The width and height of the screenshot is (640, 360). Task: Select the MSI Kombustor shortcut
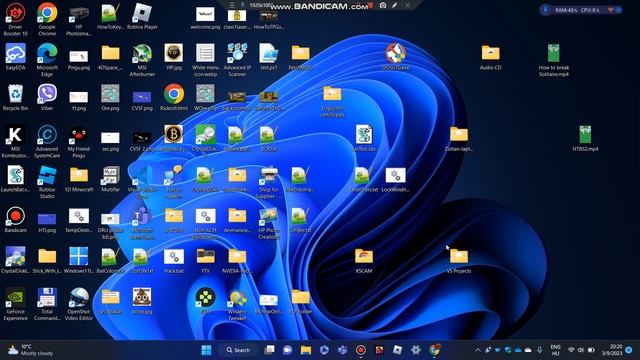click(16, 141)
